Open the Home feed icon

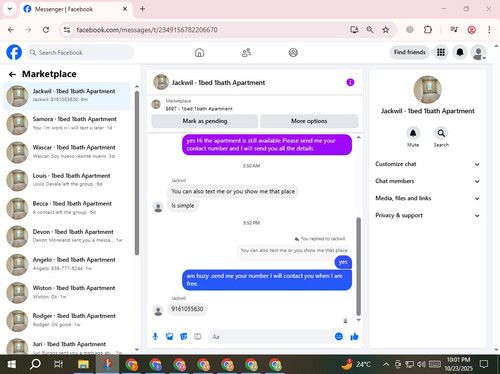[199, 52]
